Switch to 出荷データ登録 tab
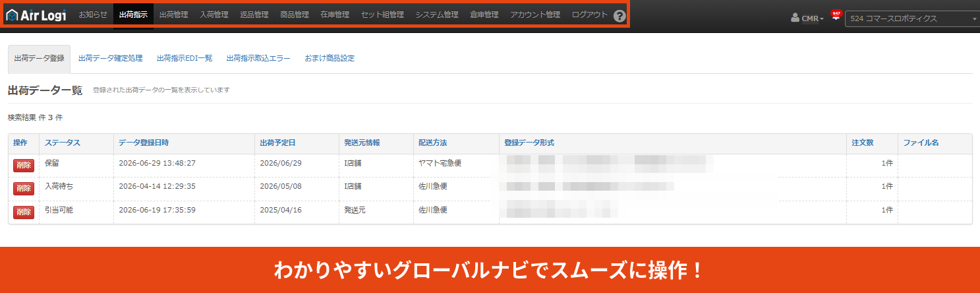The height and width of the screenshot is (293, 980). (x=39, y=58)
